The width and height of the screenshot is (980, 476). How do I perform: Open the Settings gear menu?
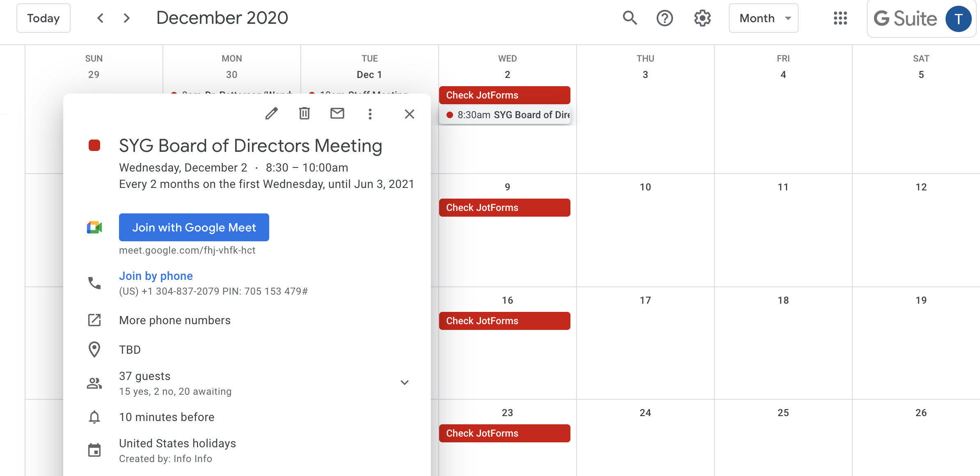702,18
